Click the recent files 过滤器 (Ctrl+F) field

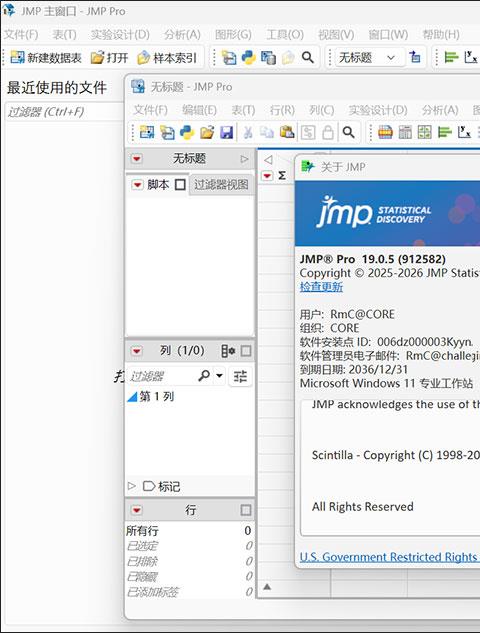point(64,112)
